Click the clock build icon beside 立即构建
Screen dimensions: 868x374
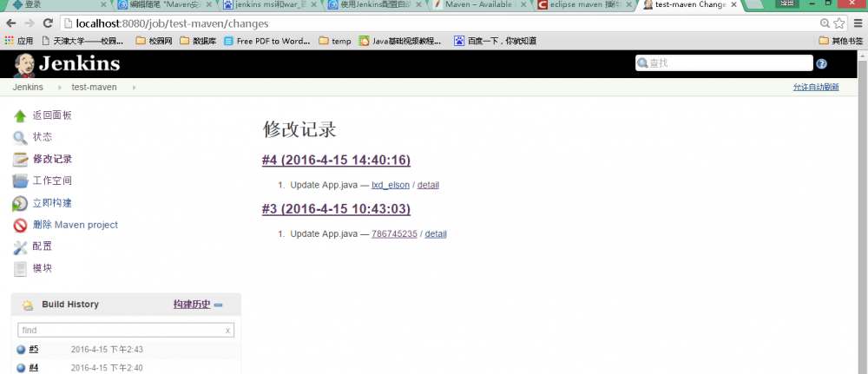click(x=20, y=204)
